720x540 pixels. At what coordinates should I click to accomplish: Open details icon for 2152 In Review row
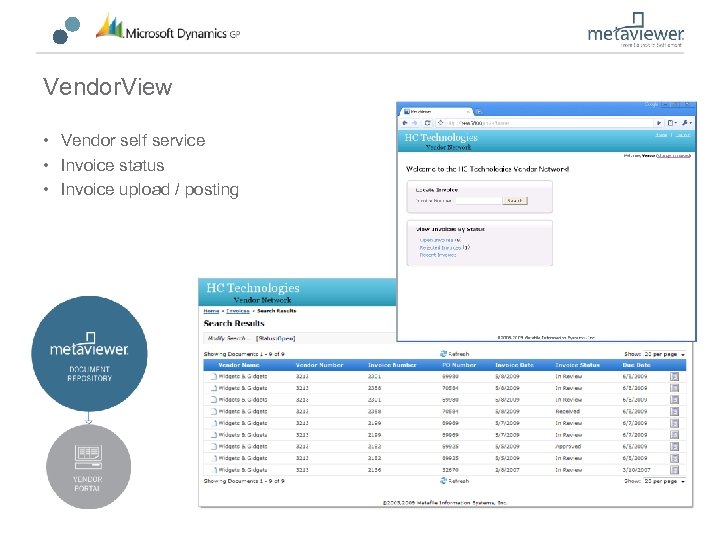tap(674, 458)
